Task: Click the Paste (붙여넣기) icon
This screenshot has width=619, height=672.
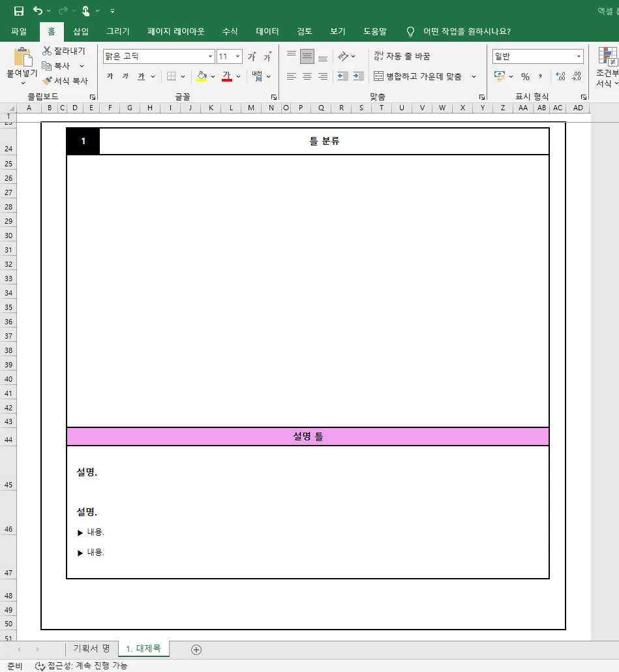Action: pyautogui.click(x=22, y=57)
